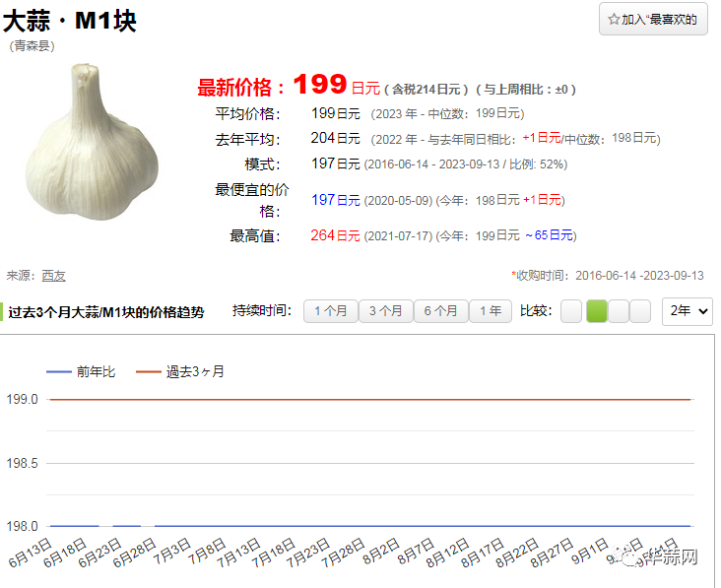Select the 1个月 duration button

(x=331, y=311)
